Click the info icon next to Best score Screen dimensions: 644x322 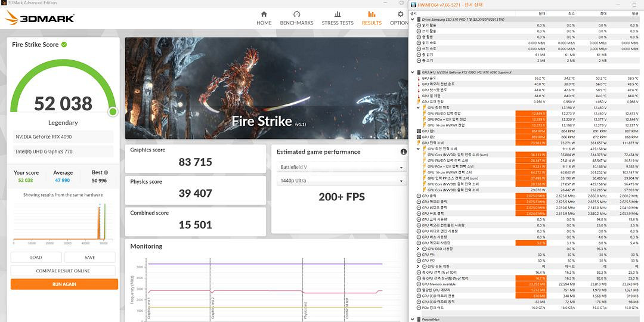[x=106, y=172]
